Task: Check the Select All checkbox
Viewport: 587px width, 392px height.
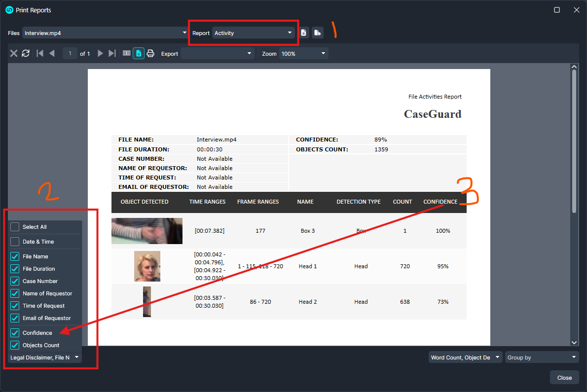Action: click(x=15, y=227)
